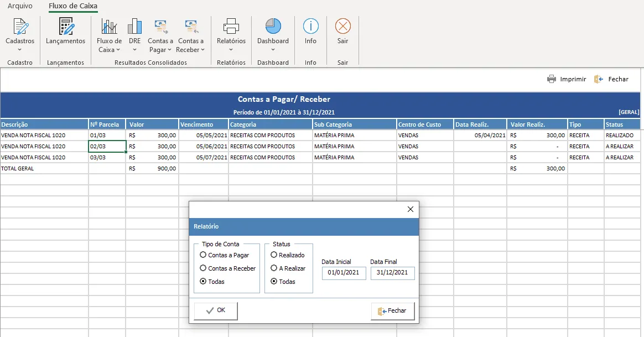Open the Relatórios printer icon
This screenshot has width=644, height=337.
click(231, 27)
